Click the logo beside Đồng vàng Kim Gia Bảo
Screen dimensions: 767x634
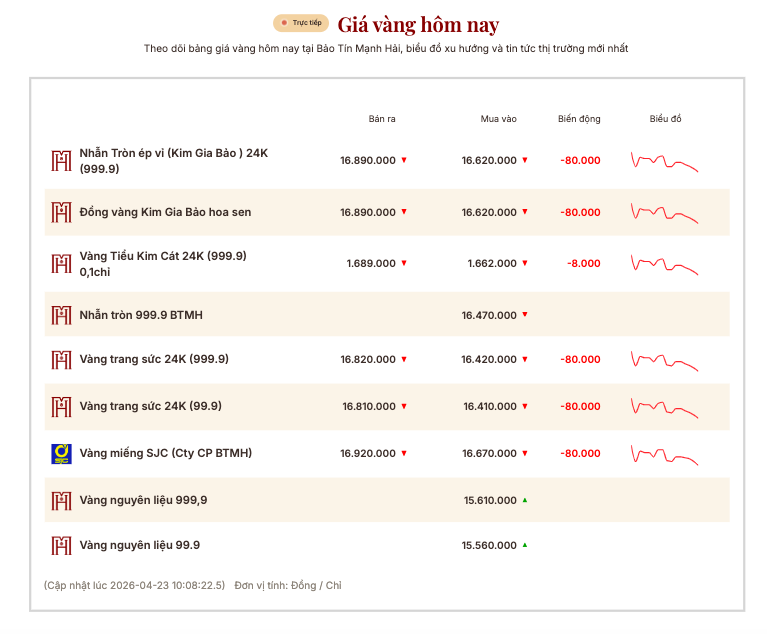(x=61, y=212)
